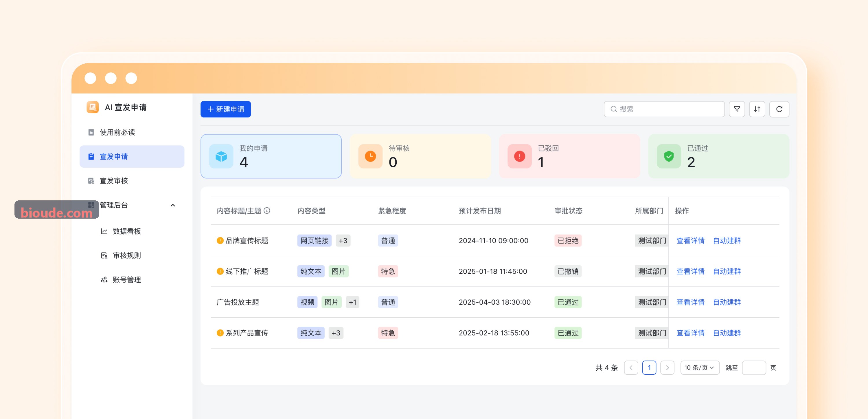Click the filter icon button
The height and width of the screenshot is (419, 868).
coord(737,109)
